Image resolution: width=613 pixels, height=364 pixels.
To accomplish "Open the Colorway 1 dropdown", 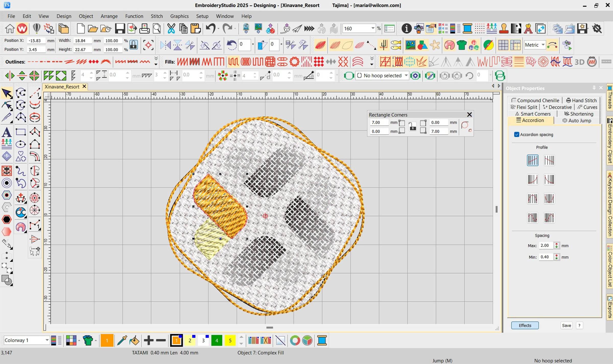I will tap(47, 340).
